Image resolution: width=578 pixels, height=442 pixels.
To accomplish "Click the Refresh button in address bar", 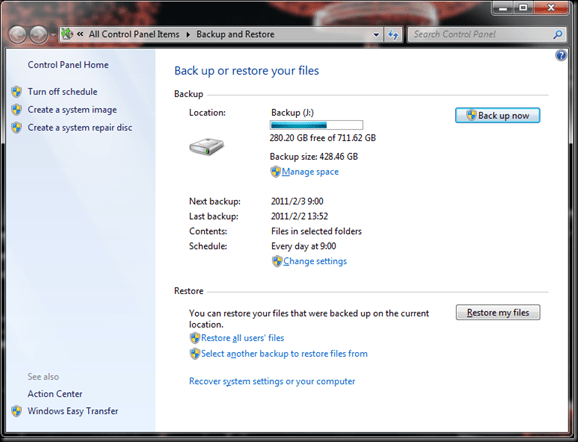I will tap(393, 35).
